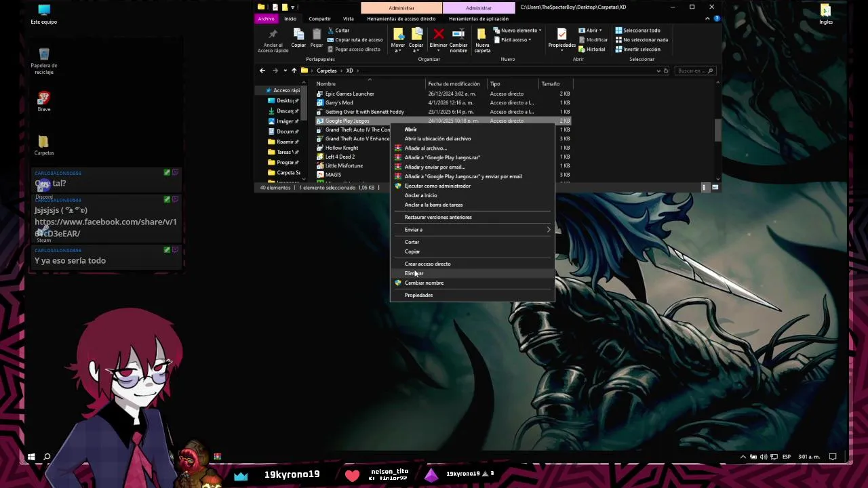Click Seleccionar todo
Screen dimensions: 868x488
click(x=637, y=30)
